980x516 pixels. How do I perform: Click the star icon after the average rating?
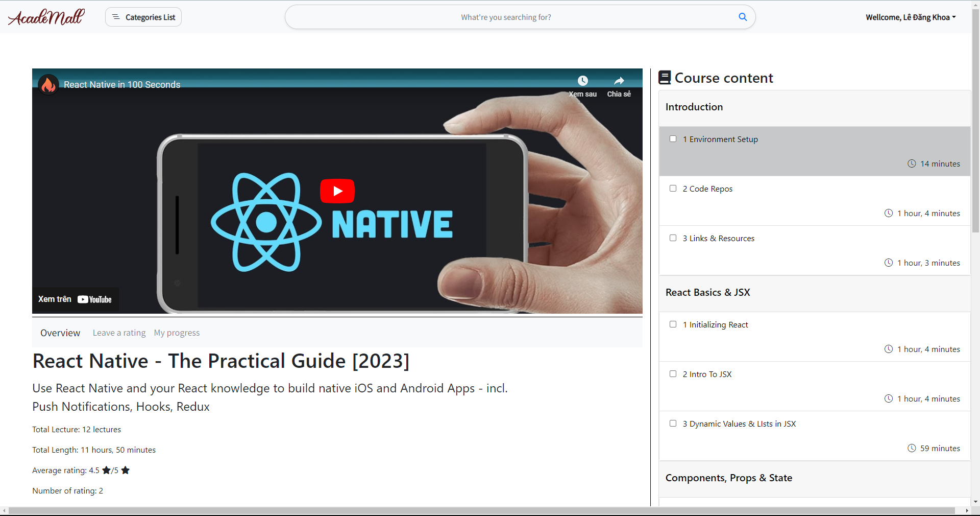click(126, 470)
